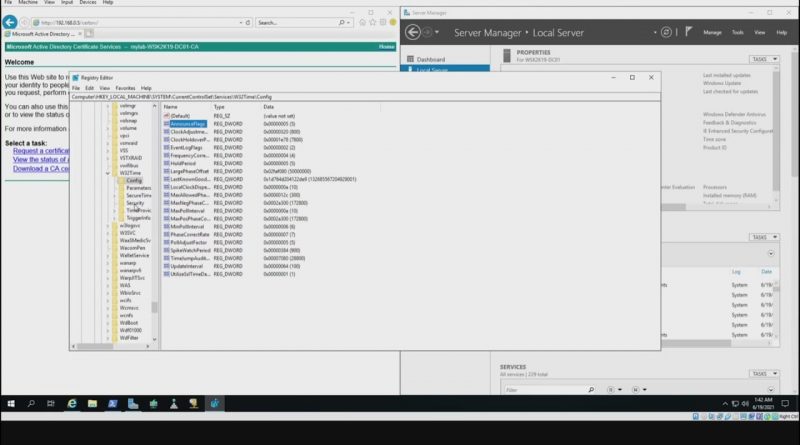Viewport: 800px width, 445px height.
Task: Click View the status link
Action: tap(39, 160)
